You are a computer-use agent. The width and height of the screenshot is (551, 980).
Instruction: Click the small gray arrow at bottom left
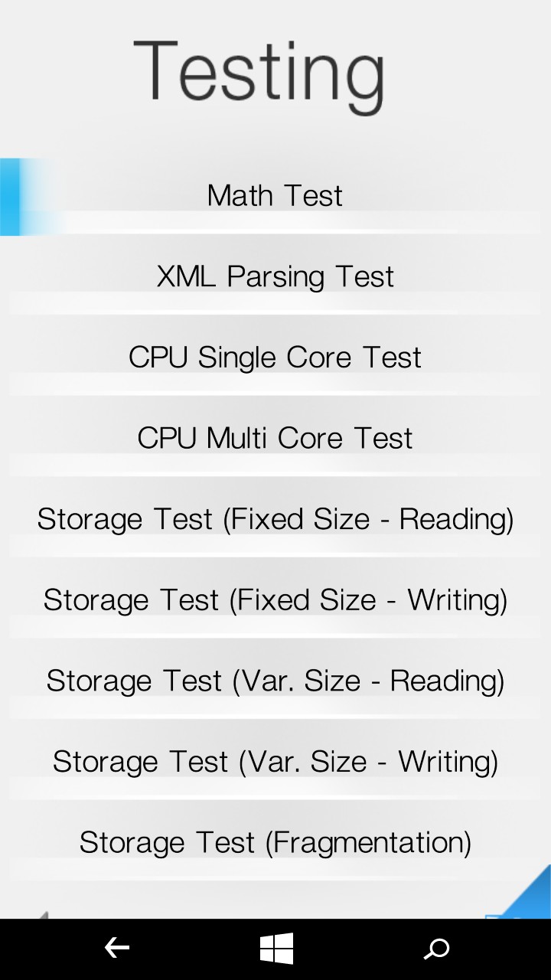[43, 914]
